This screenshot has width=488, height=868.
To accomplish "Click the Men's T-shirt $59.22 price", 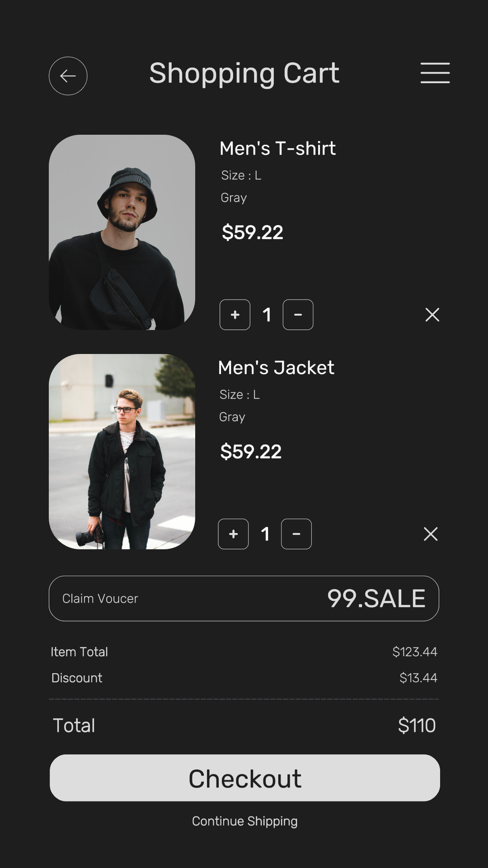I will (x=252, y=232).
